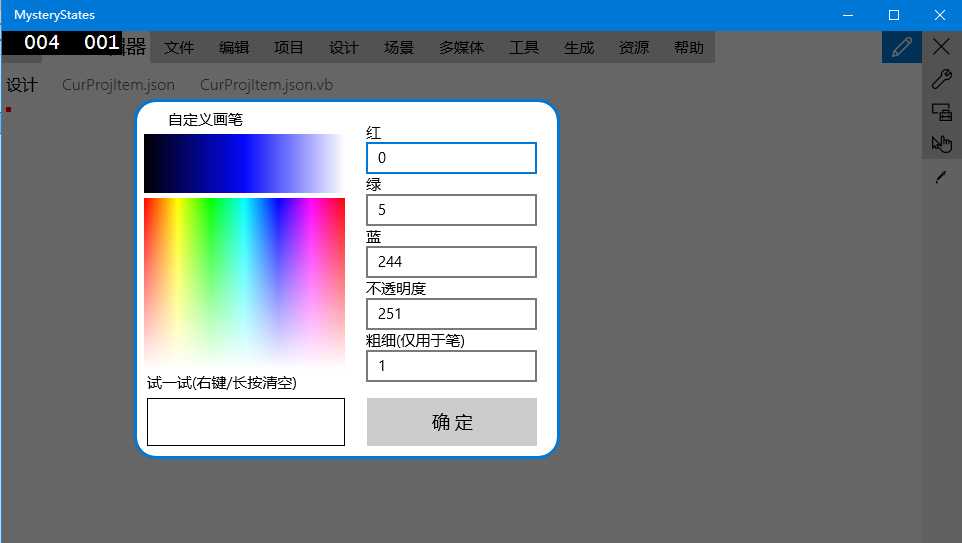The width and height of the screenshot is (962, 543).
Task: Open the 资源 menu
Action: coord(634,47)
